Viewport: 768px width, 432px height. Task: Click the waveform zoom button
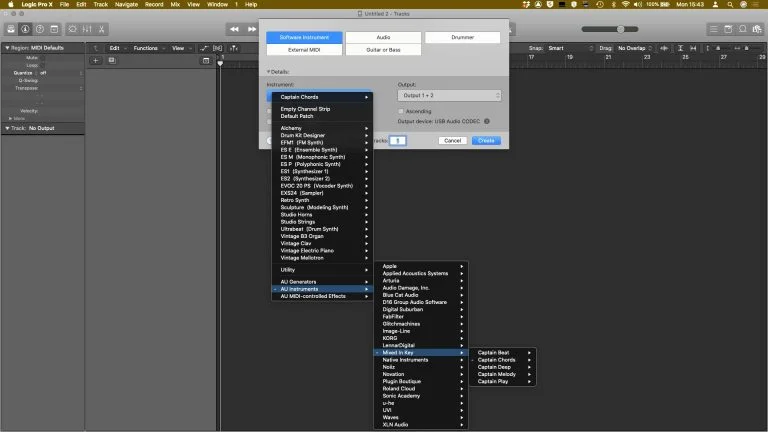tap(664, 48)
